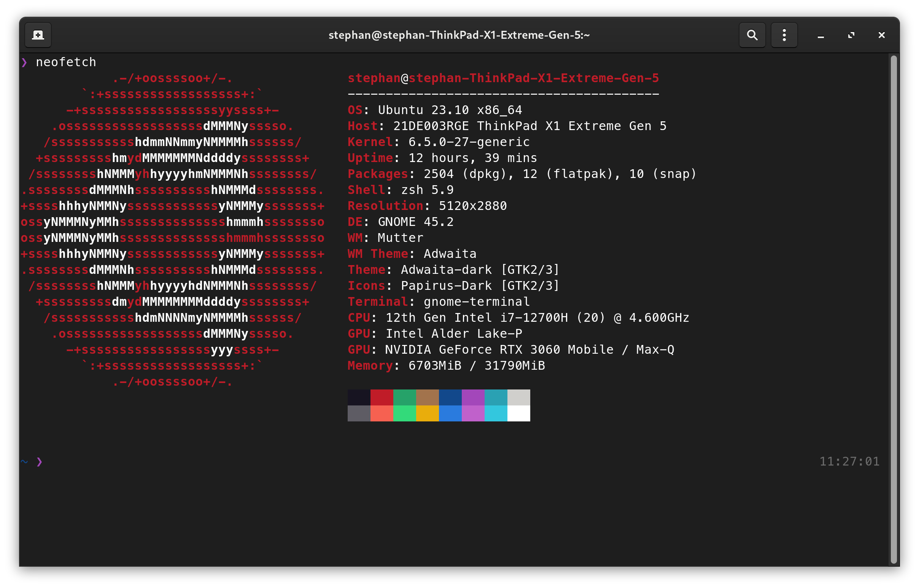
Task: Click the bright yellow color block
Action: [x=427, y=413]
